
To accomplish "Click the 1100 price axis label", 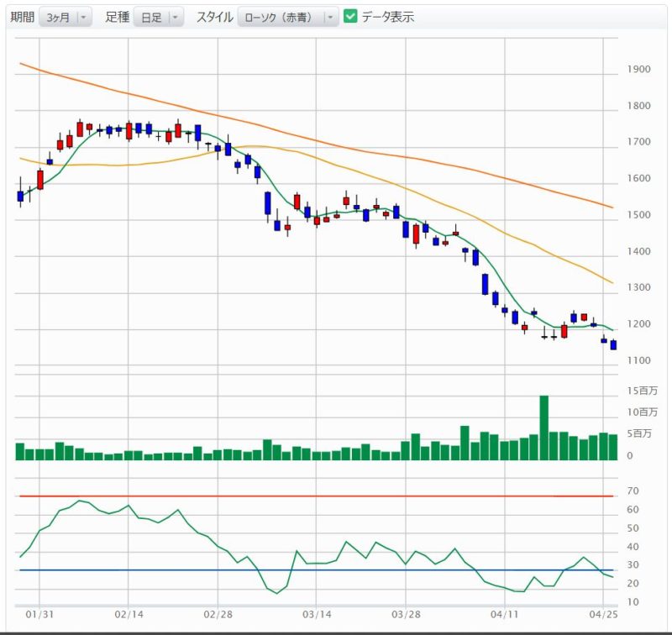I will (640, 360).
